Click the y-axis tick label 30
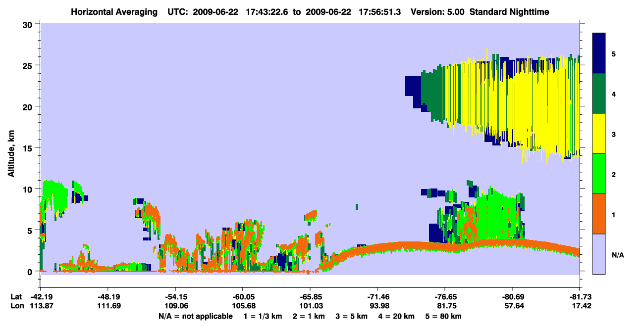The width and height of the screenshot is (644, 330). (x=29, y=24)
